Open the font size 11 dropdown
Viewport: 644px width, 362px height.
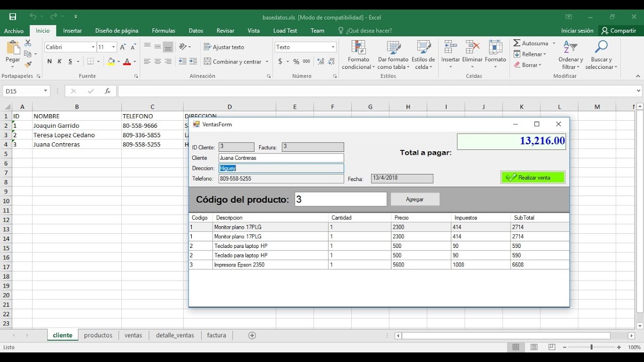(x=114, y=47)
